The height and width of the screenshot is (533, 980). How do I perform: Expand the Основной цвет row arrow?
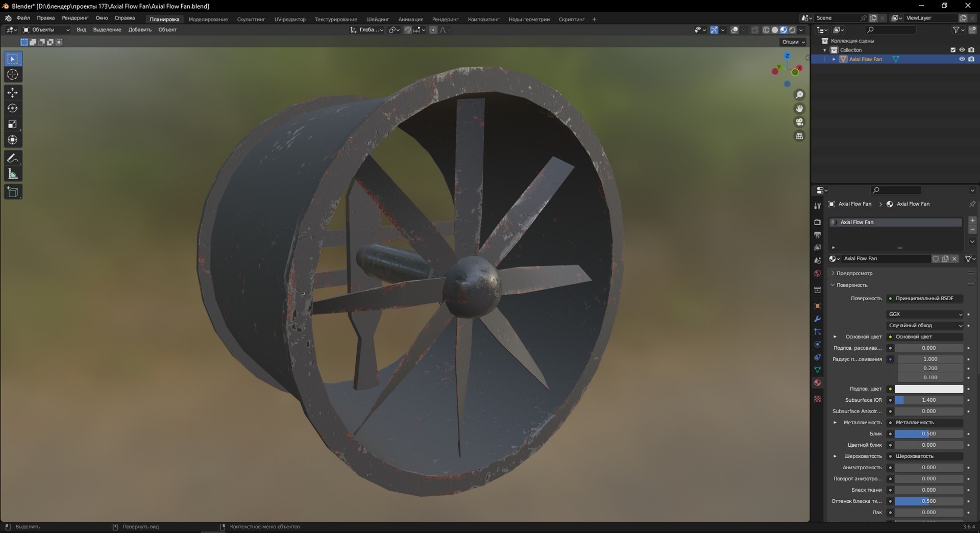click(x=835, y=336)
